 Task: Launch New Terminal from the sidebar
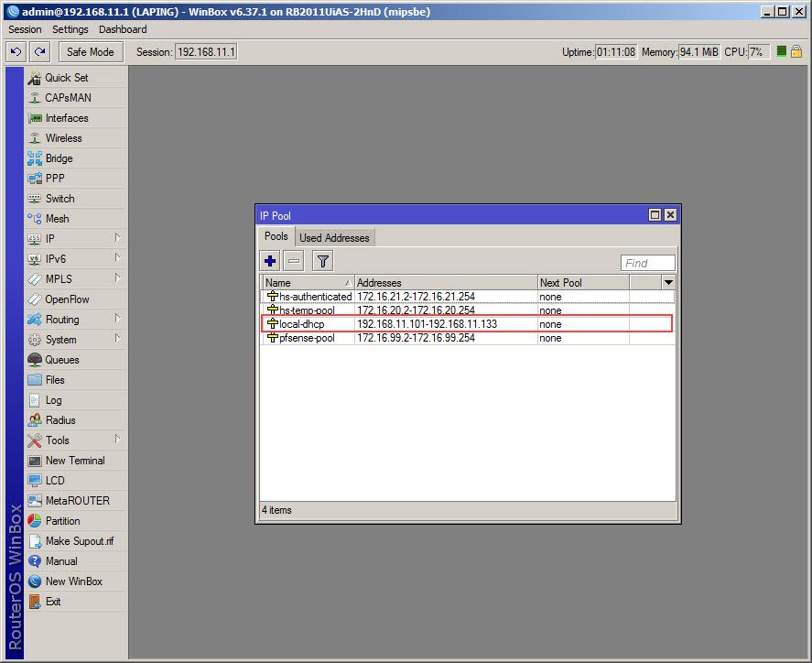[74, 461]
